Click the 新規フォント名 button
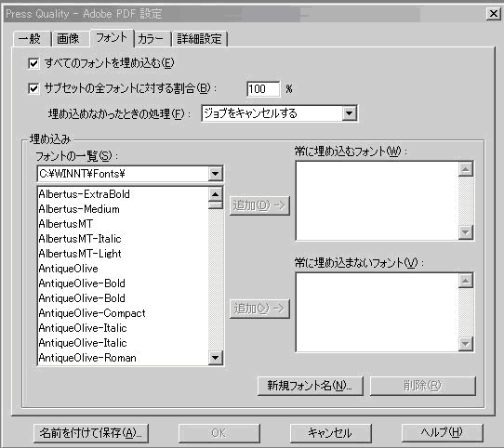 (x=311, y=386)
